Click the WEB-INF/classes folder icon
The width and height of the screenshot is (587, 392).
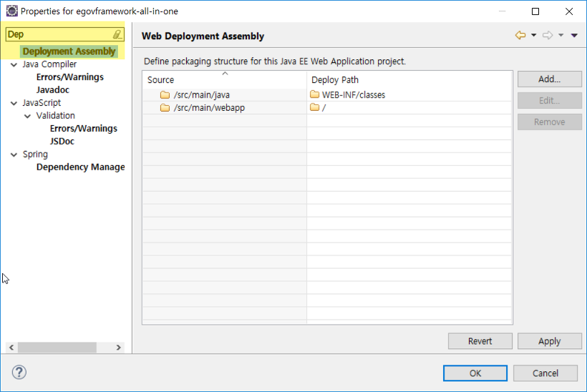click(314, 94)
